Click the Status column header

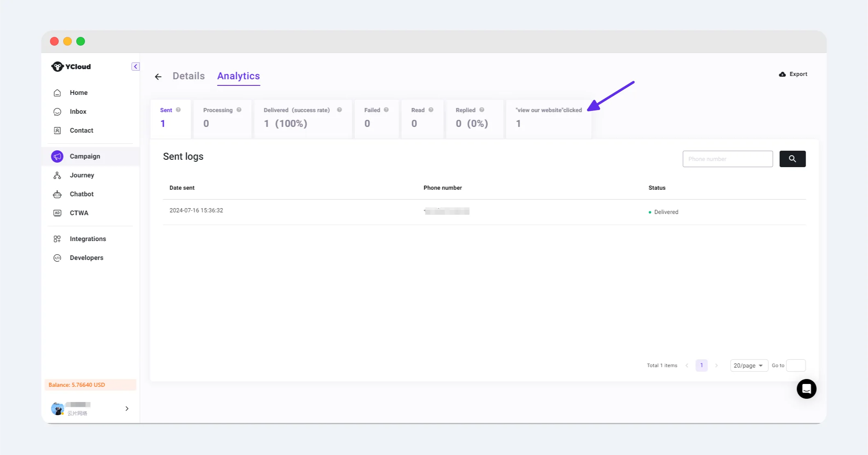(657, 188)
